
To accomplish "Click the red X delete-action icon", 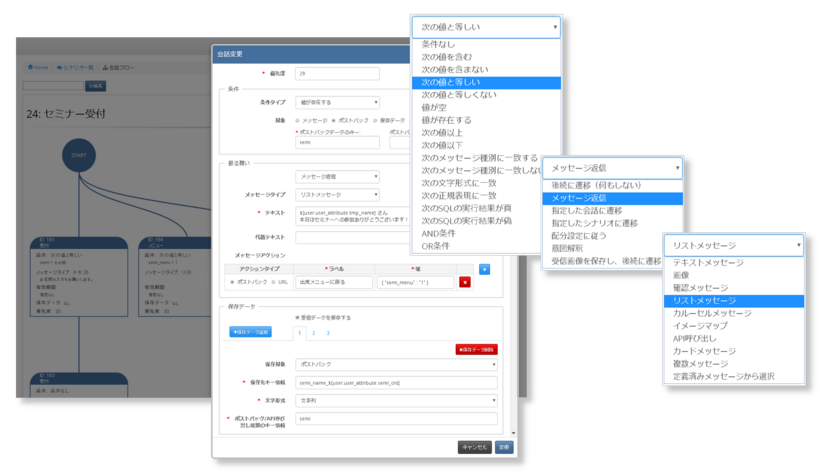I will click(464, 284).
